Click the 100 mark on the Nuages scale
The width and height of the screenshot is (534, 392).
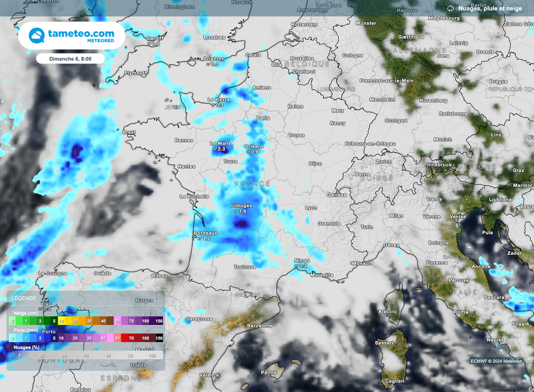point(152,355)
